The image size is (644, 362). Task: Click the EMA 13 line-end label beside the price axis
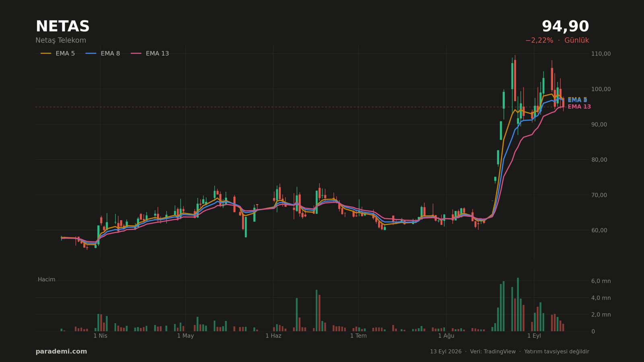(579, 107)
